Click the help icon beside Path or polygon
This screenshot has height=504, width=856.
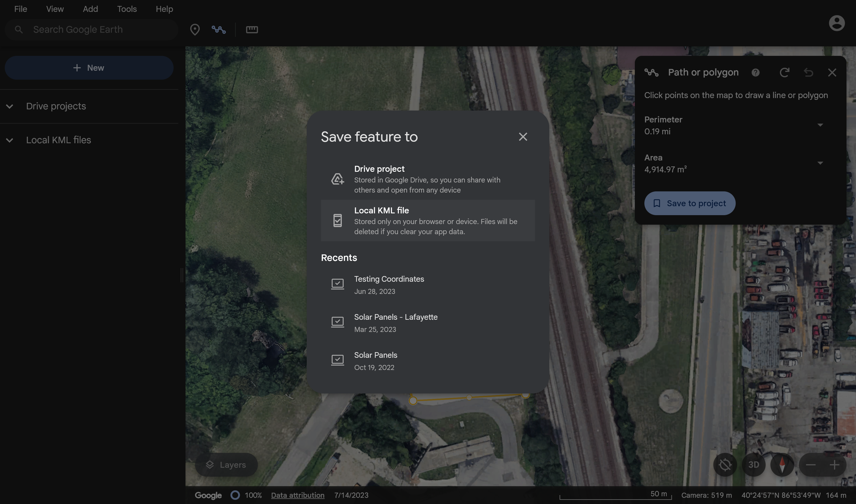pos(755,72)
